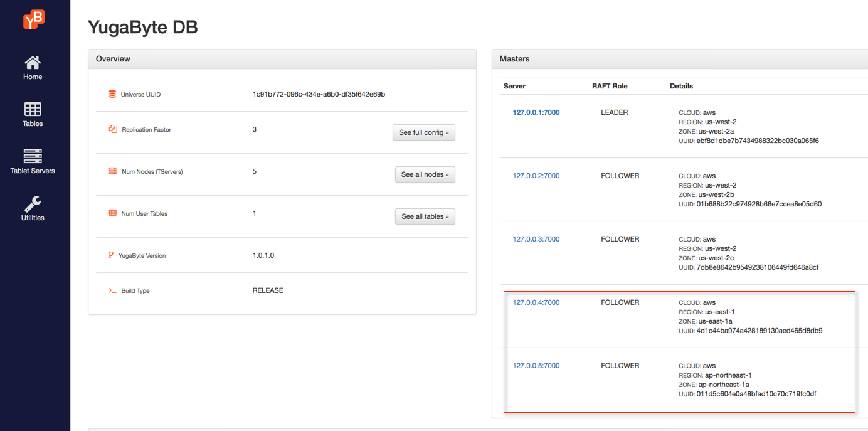This screenshot has height=431, width=868.
Task: Follow the 127.0.0.5:7000 server link
Action: 536,366
